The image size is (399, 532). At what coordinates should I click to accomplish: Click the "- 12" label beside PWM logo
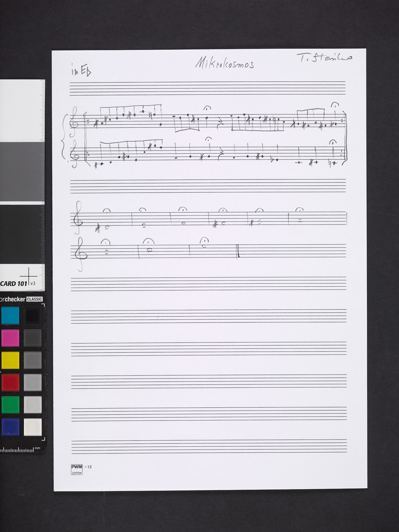[88, 467]
